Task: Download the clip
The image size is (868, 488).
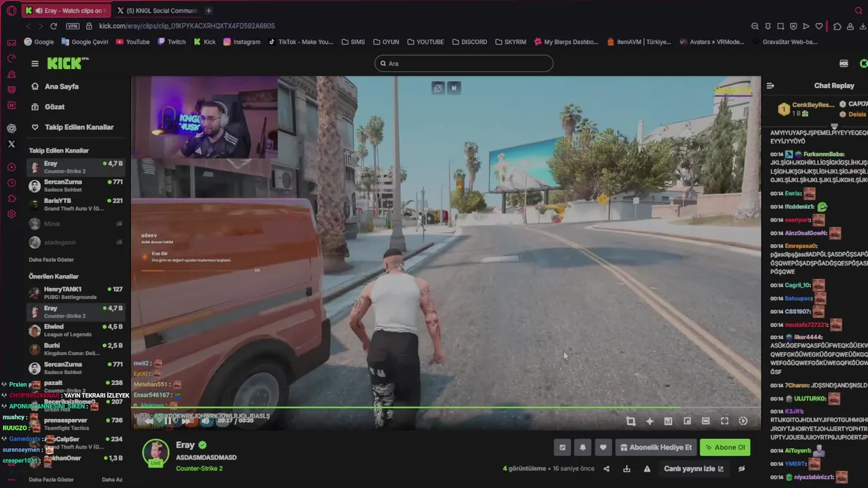Action: pos(627,469)
